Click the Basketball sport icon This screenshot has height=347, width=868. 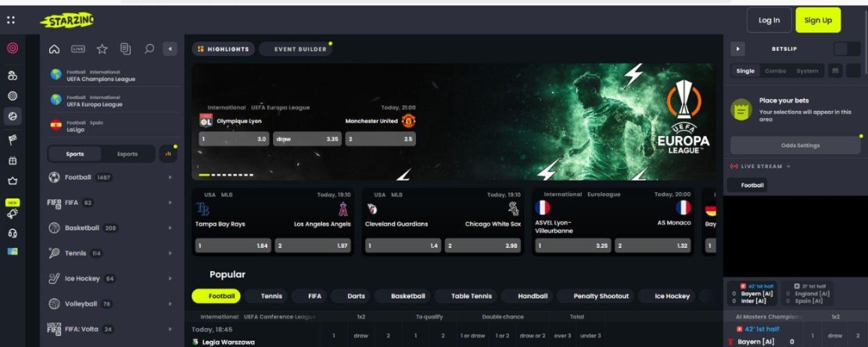coord(54,228)
